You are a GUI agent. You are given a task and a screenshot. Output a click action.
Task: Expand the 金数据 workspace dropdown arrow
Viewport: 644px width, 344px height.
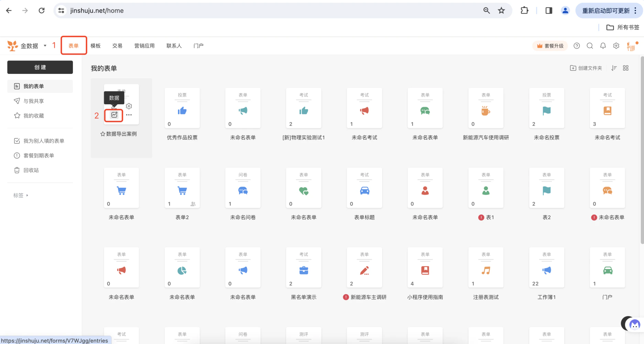click(x=45, y=46)
